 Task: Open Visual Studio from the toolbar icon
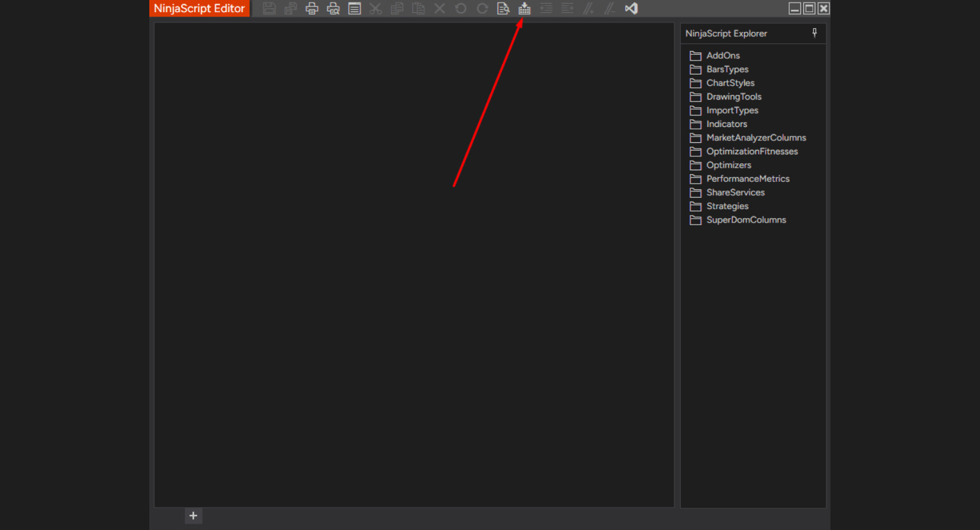(631, 8)
